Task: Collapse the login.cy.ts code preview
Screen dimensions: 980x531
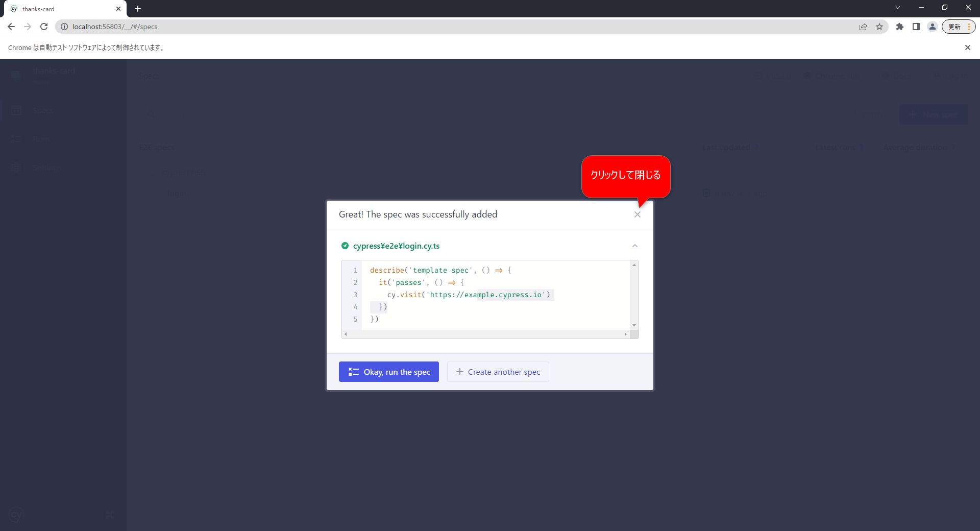Action: 635,246
